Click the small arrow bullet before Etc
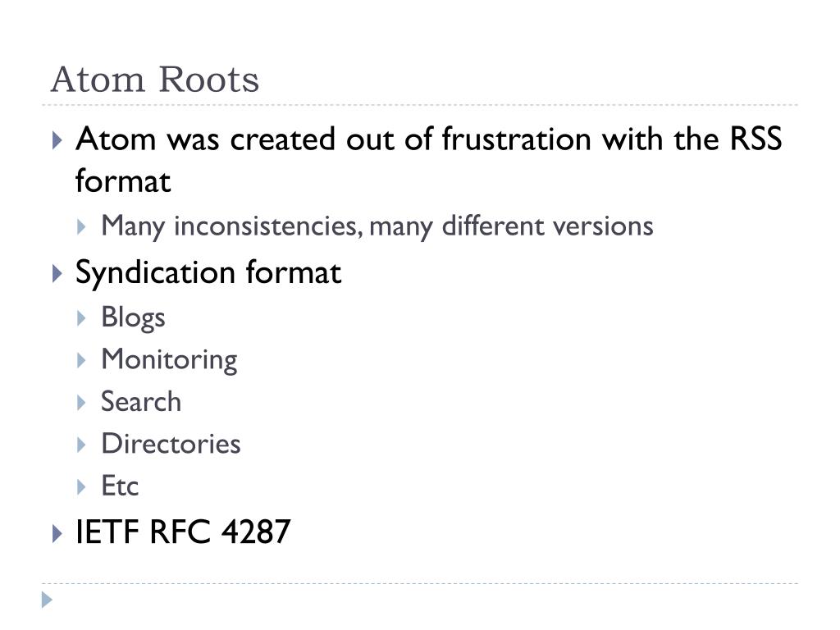This screenshot has height=630, width=840. pos(81,487)
